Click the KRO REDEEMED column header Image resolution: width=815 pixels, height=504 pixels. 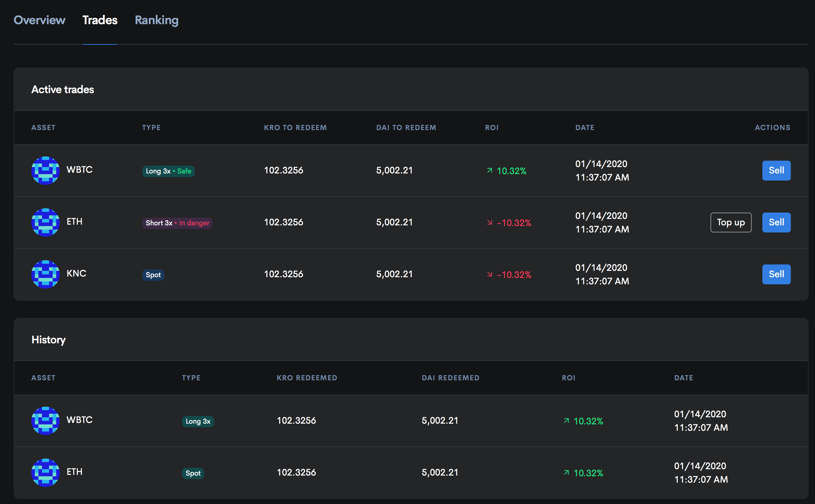307,378
